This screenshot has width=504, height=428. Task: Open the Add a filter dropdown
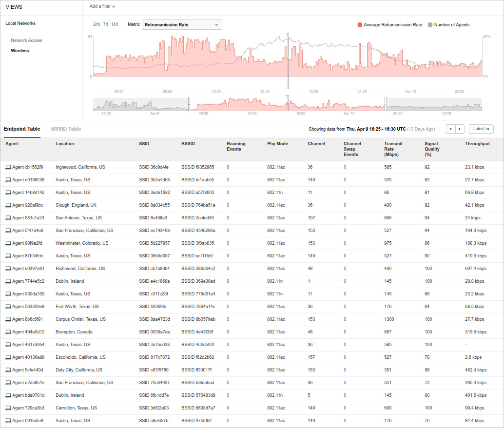(102, 6)
